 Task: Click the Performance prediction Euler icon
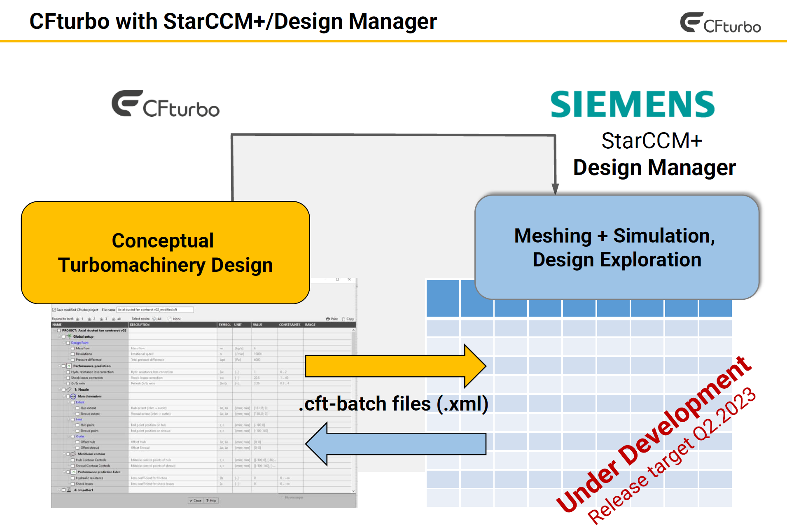73,472
